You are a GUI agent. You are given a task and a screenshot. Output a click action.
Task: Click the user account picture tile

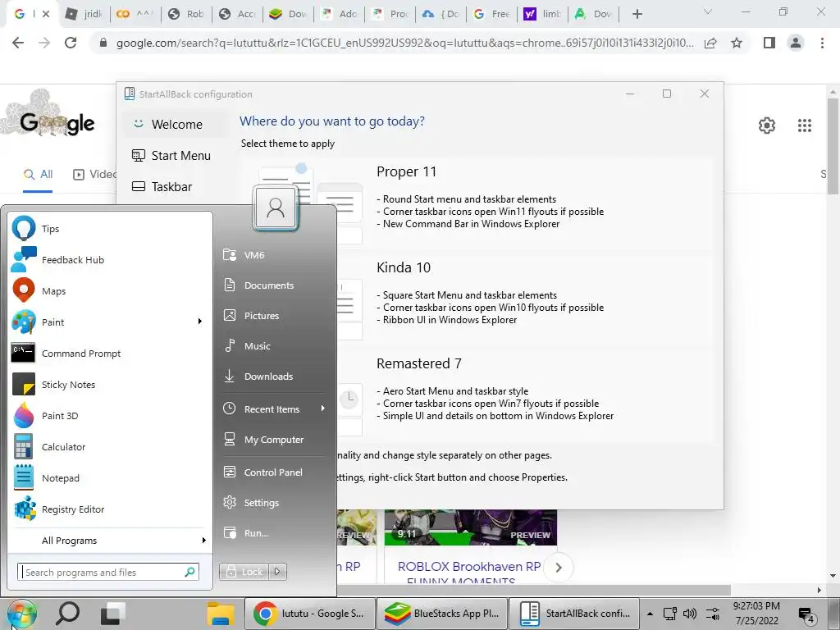coord(276,208)
